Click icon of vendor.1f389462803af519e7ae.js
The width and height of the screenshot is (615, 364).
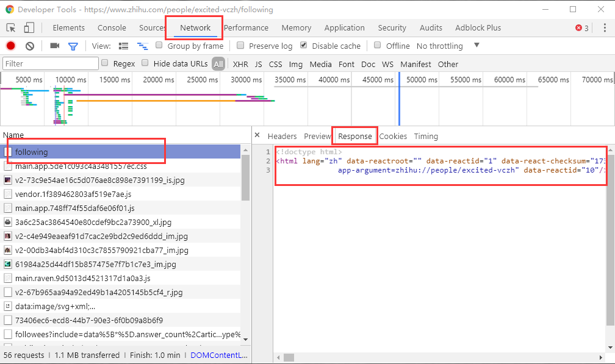[7, 194]
